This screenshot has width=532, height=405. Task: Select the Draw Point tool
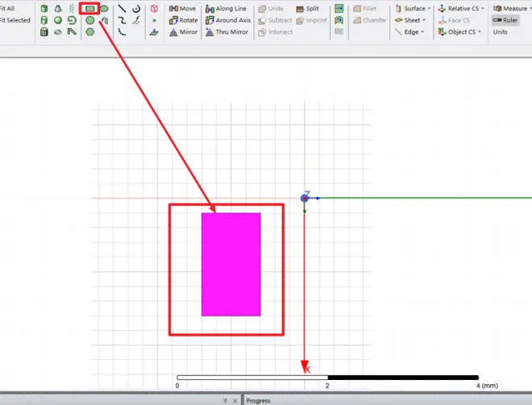[154, 20]
